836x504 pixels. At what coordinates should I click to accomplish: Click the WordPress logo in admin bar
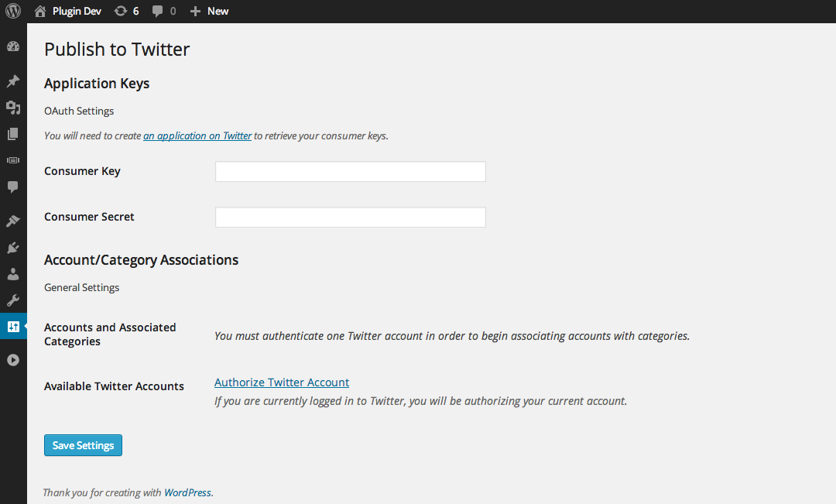click(x=13, y=11)
